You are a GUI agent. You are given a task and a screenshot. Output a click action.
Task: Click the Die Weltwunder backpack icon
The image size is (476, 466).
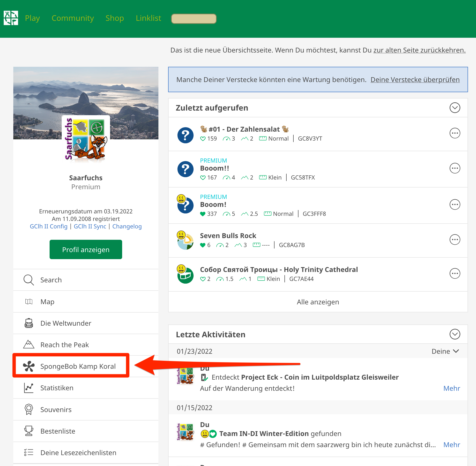pos(29,323)
